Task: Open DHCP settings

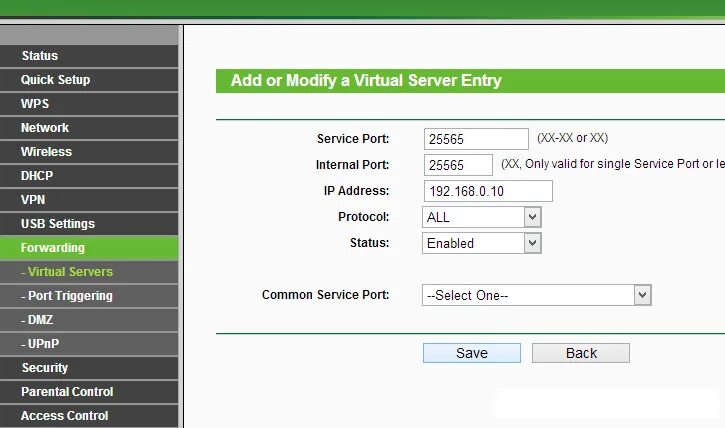Action: point(89,176)
